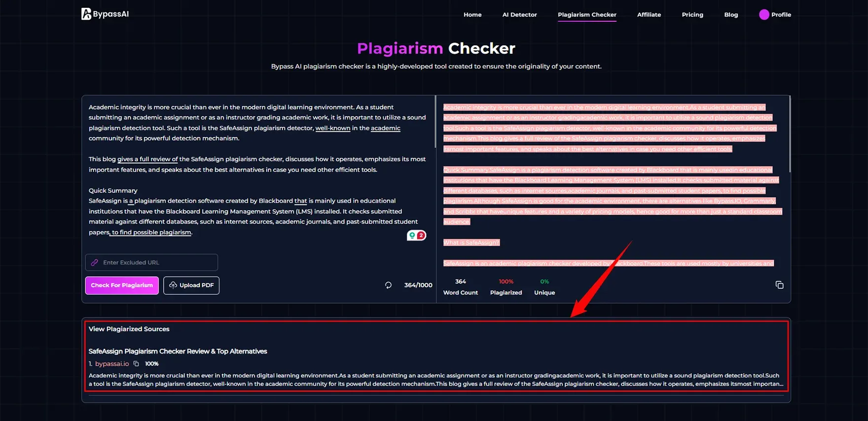This screenshot has height=421, width=868.
Task: Visit the Pricing page
Action: (x=692, y=15)
